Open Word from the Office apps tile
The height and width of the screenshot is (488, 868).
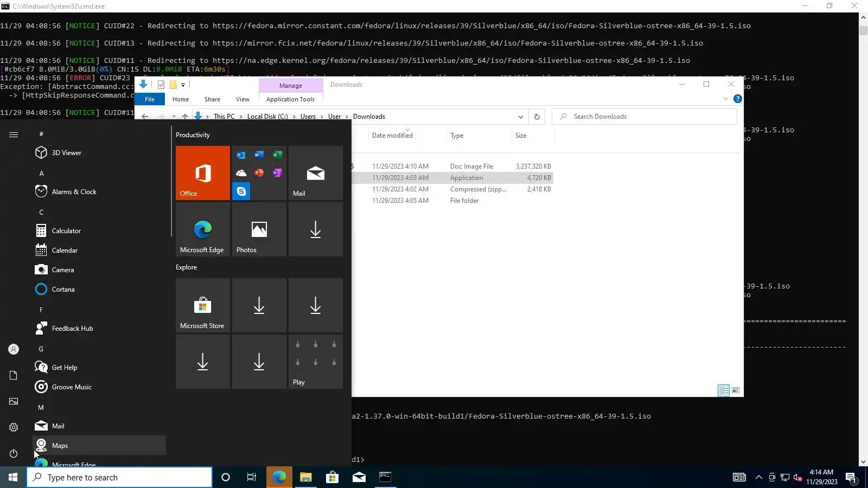259,155
